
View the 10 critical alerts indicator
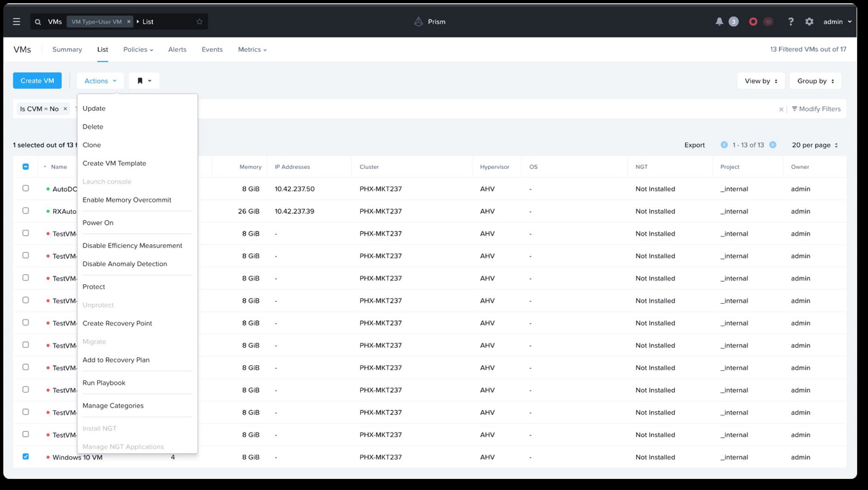(769, 21)
